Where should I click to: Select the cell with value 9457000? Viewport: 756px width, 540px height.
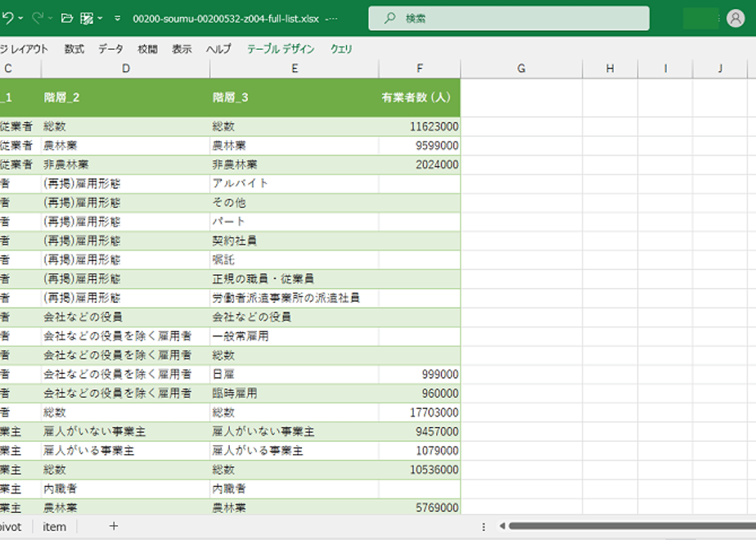(420, 431)
